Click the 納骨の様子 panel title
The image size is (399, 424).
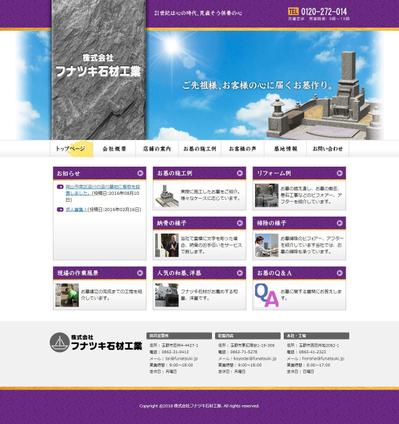coord(171,223)
